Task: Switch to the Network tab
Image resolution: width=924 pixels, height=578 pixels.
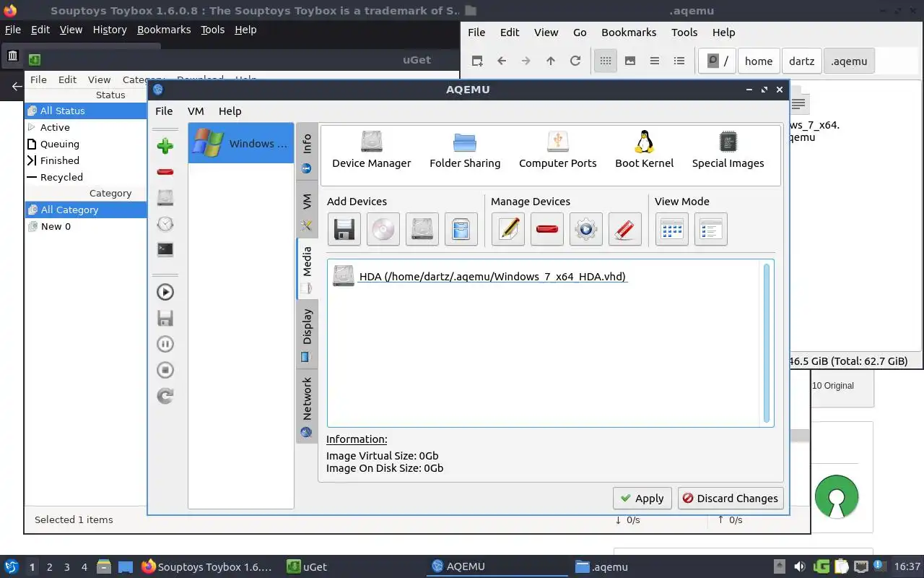Action: [307, 406]
